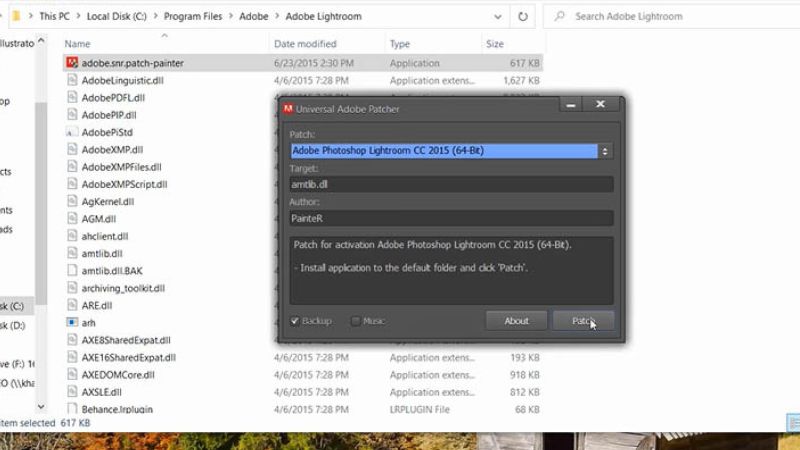Click patch description text area

point(452,270)
